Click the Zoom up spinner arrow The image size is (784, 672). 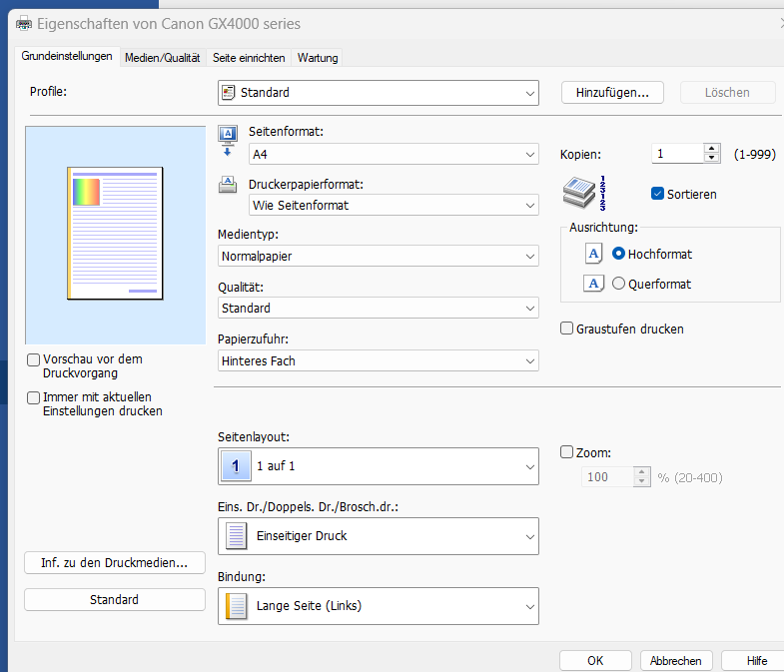click(641, 472)
